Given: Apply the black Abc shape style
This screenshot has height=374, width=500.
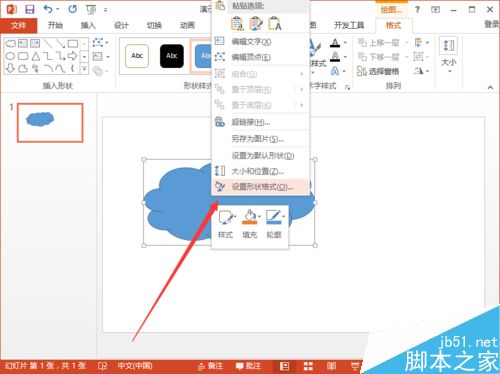Looking at the screenshot, I should 172,56.
